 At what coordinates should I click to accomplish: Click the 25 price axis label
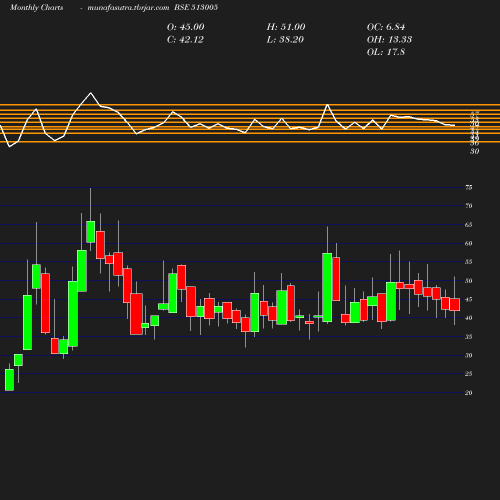(x=469, y=374)
